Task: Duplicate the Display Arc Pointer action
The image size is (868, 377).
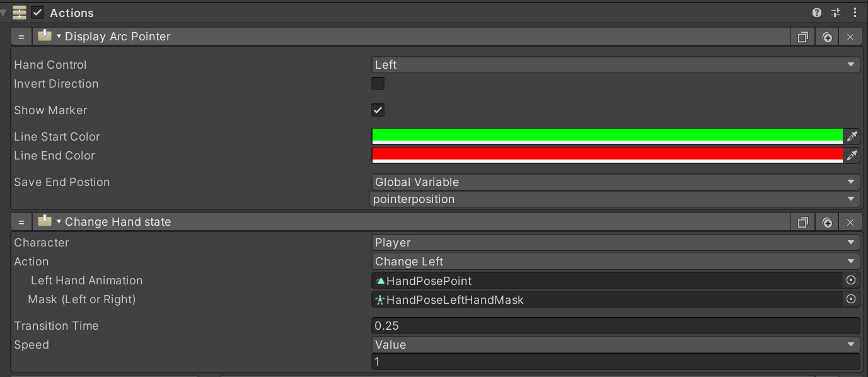Action: 802,37
